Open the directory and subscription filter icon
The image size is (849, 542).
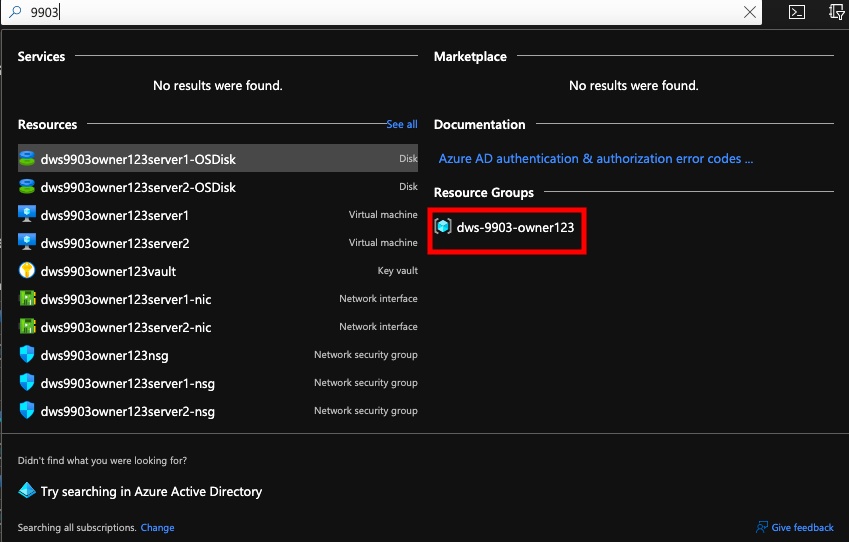(x=837, y=11)
